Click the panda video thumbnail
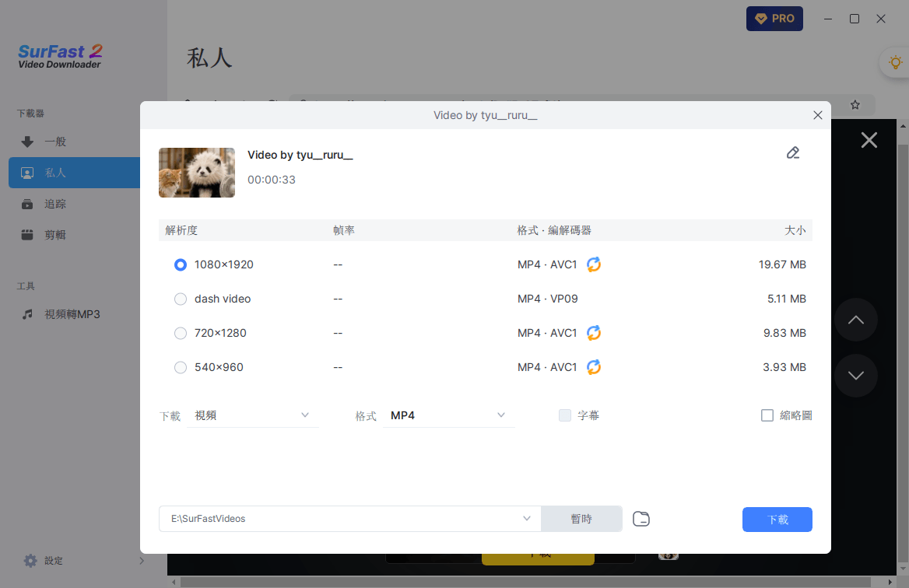The image size is (909, 588). pyautogui.click(x=197, y=173)
